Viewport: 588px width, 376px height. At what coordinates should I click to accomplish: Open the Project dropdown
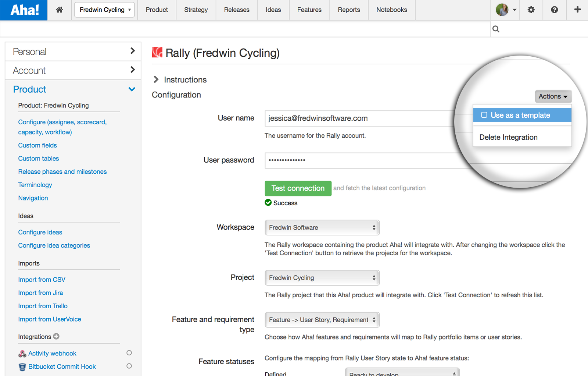click(x=322, y=278)
